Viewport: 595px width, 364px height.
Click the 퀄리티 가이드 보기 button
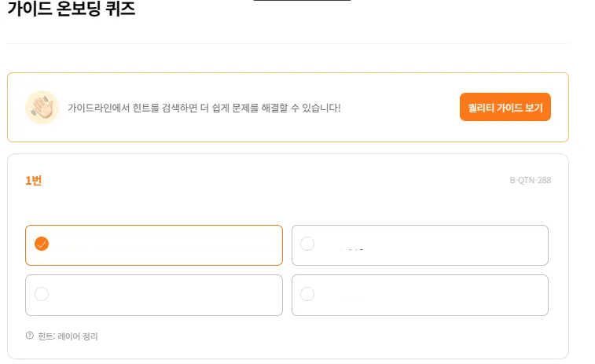tap(505, 108)
